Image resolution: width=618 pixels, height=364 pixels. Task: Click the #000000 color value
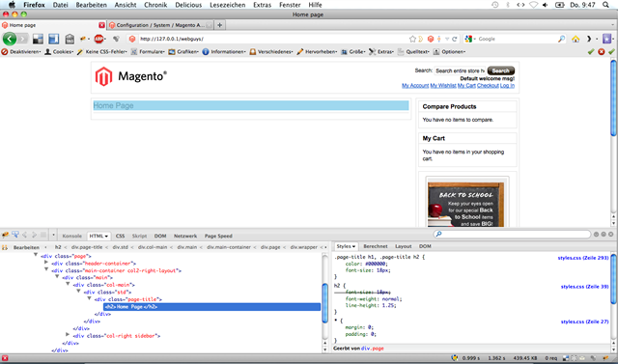point(376,264)
